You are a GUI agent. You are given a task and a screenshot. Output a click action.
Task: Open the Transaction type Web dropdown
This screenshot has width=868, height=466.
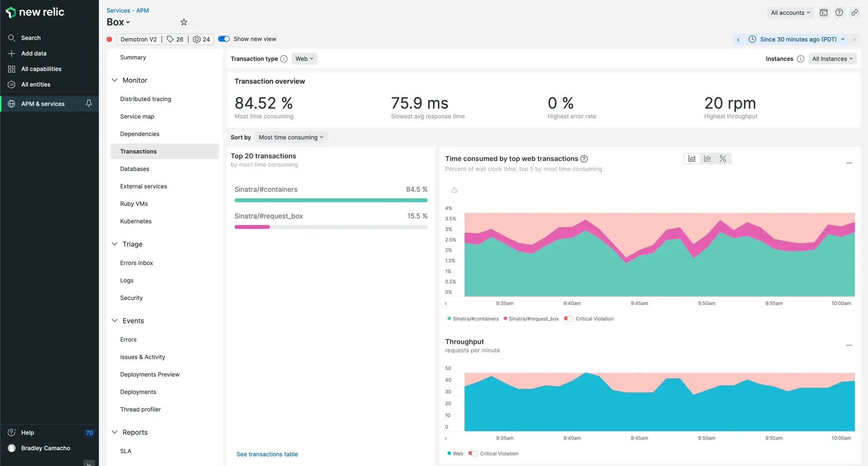point(304,59)
